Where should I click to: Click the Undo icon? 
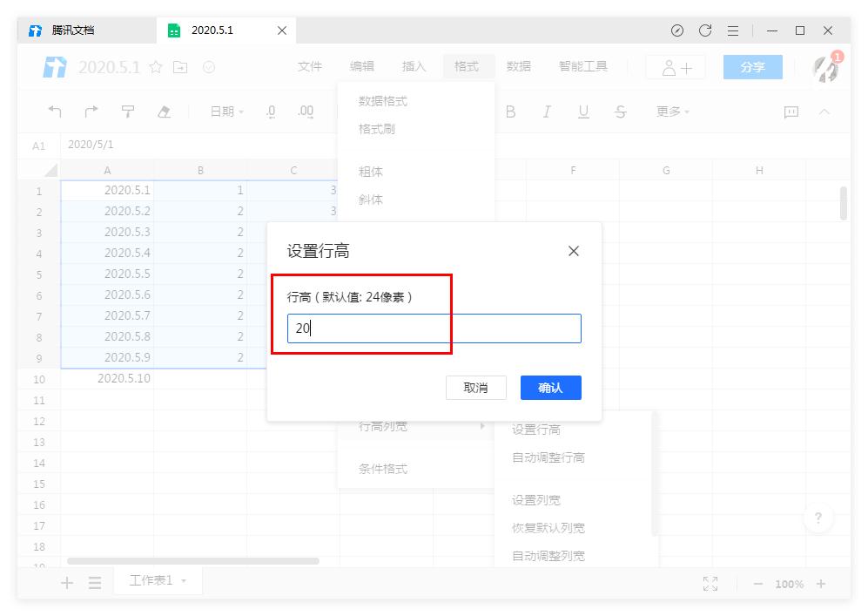tap(54, 112)
